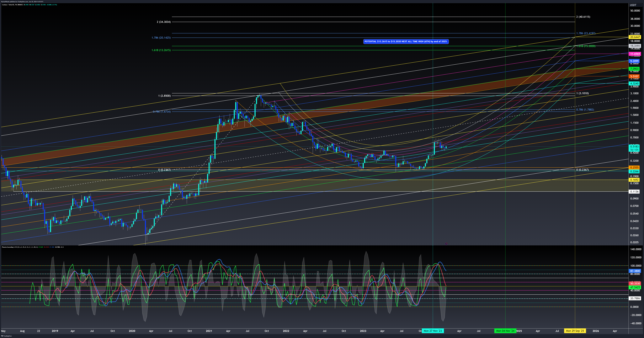Click the 2022 label on the time axis
This screenshot has width=644, height=338.
[x=286, y=331]
